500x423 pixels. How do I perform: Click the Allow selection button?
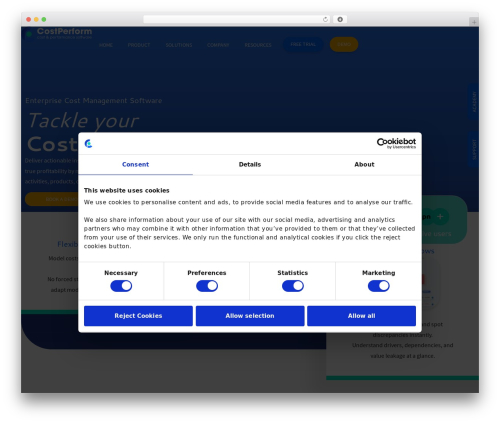[250, 316]
